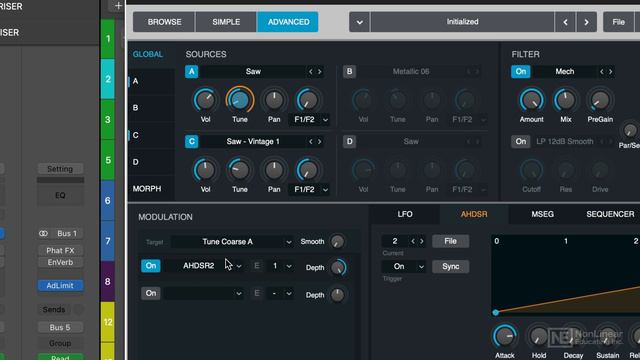The image size is (640, 360).
Task: Open the via dropdown showing 1
Action: pos(280,266)
